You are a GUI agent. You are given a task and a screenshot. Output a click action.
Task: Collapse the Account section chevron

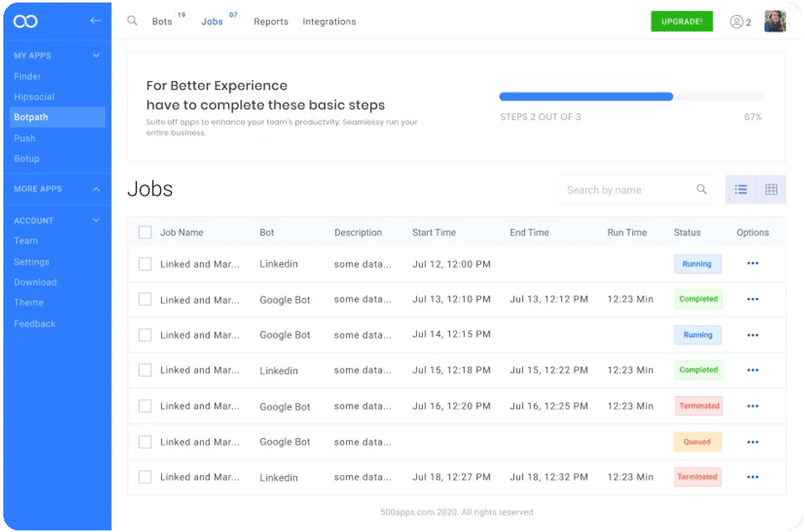coord(96,220)
